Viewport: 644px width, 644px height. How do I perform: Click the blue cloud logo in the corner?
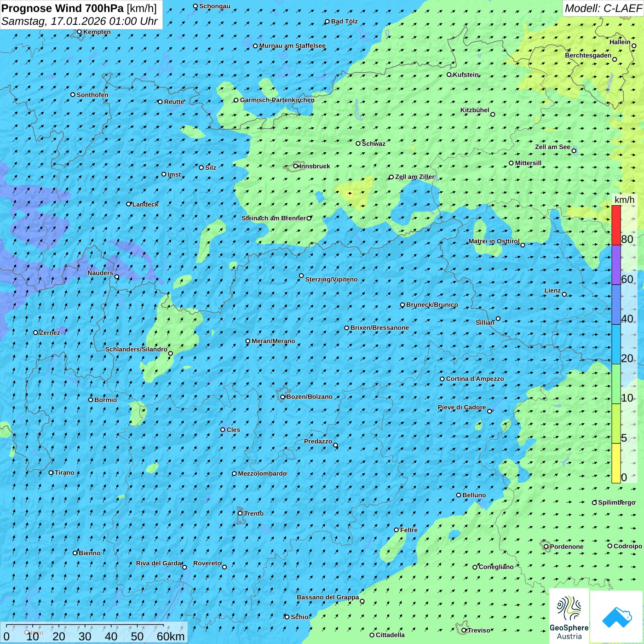(x=616, y=617)
